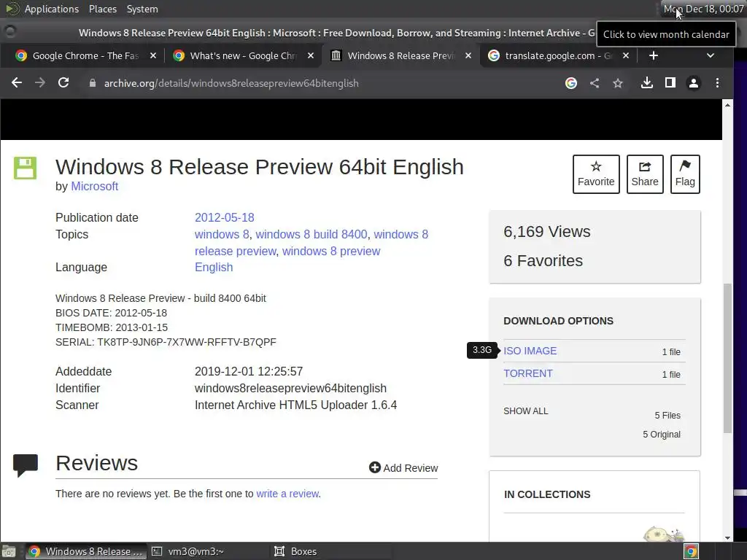Open the windows 8 topic link

pyautogui.click(x=222, y=234)
